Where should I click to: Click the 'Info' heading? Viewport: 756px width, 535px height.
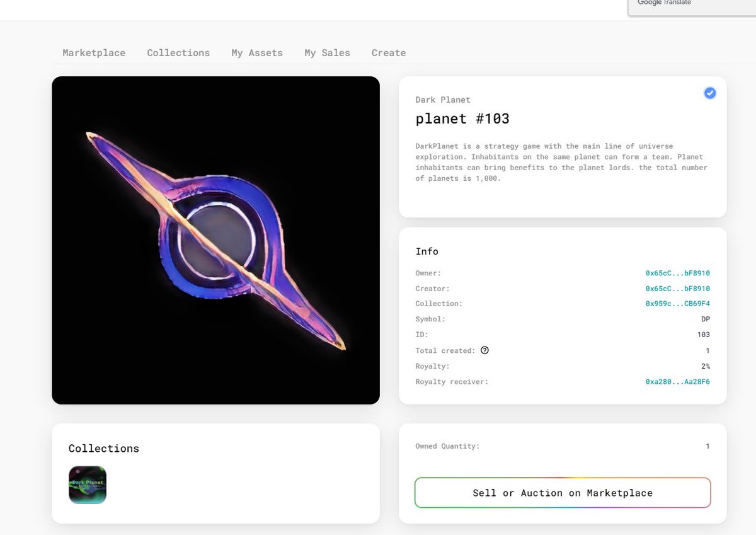427,251
